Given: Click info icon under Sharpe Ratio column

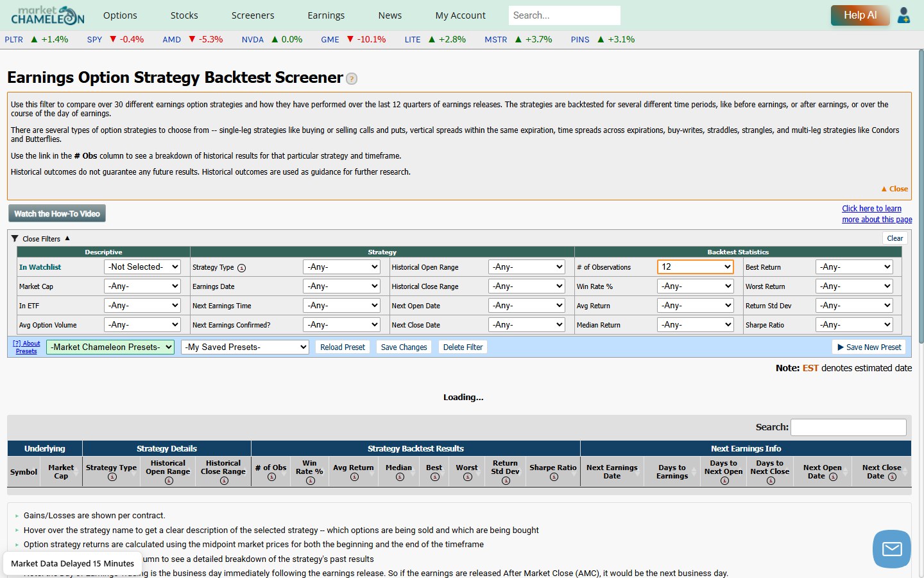Looking at the screenshot, I should point(554,477).
